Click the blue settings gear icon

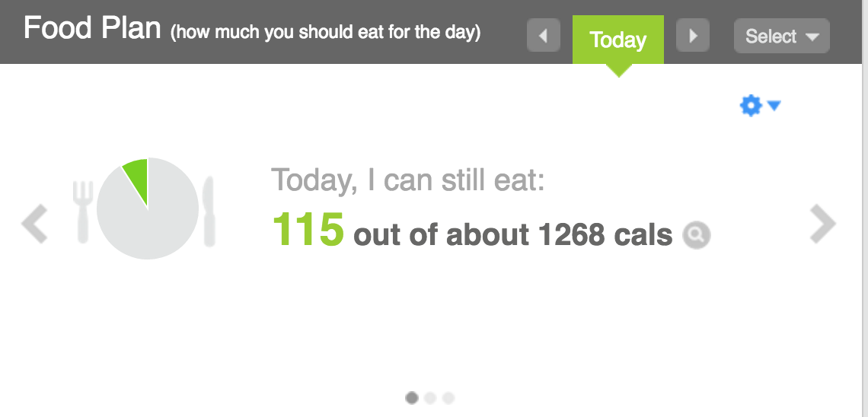coord(751,106)
